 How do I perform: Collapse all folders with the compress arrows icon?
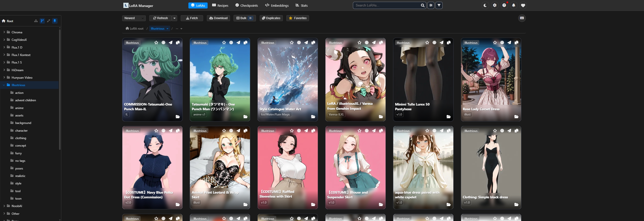tap(49, 21)
